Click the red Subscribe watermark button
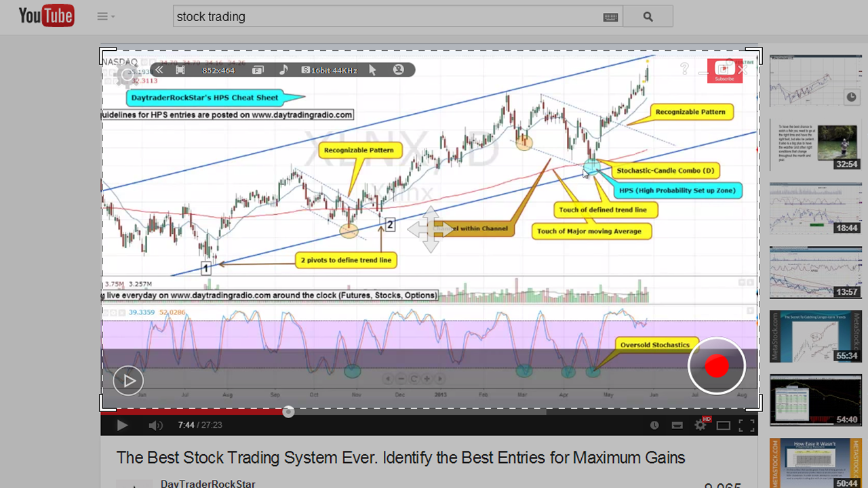Image resolution: width=868 pixels, height=488 pixels. tap(724, 71)
